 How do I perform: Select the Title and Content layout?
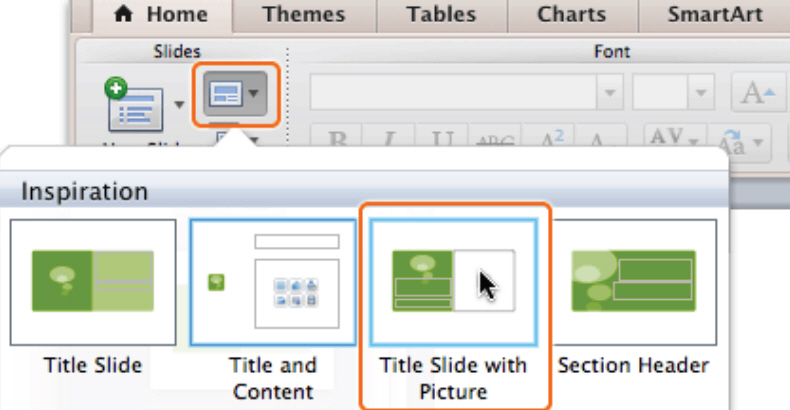(273, 282)
